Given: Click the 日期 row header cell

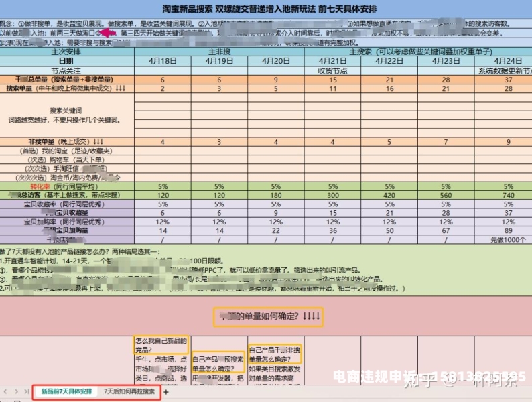Looking at the screenshot, I should point(67,60).
